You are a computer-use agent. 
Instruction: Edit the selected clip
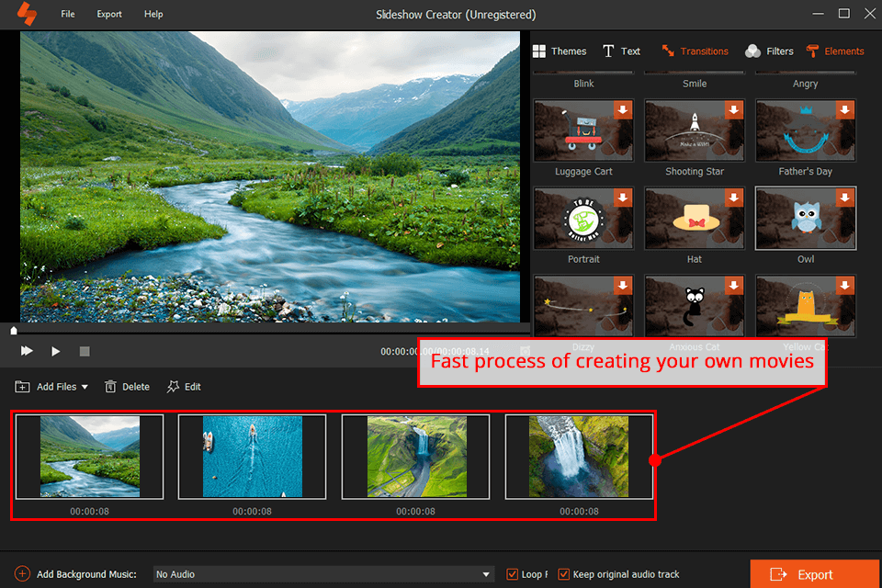point(184,387)
